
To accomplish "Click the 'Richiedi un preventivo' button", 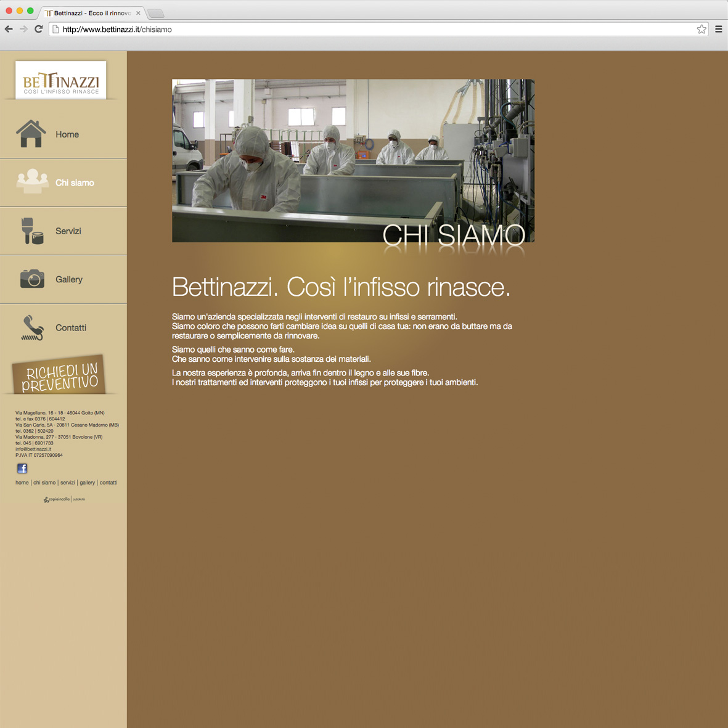I will pyautogui.click(x=59, y=375).
